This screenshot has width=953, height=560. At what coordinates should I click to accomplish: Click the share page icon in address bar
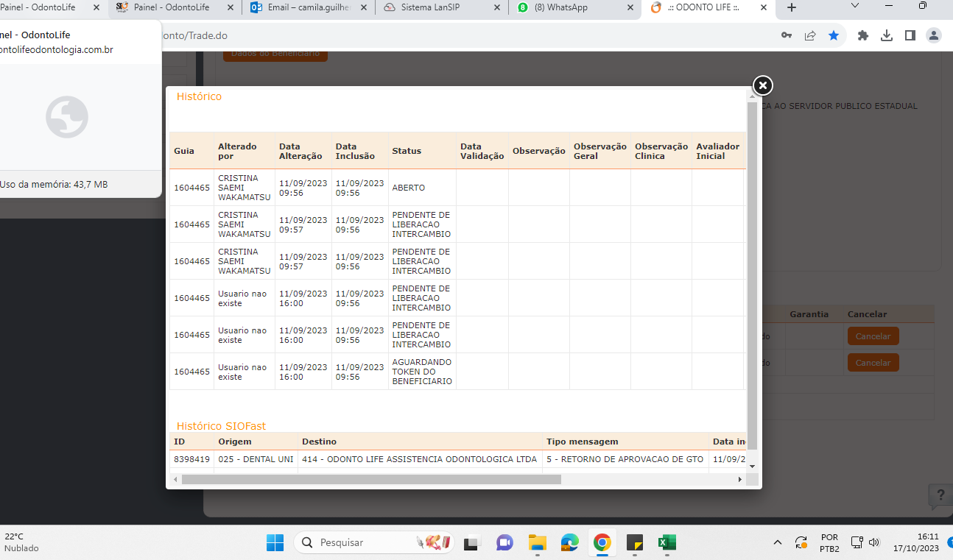(810, 35)
